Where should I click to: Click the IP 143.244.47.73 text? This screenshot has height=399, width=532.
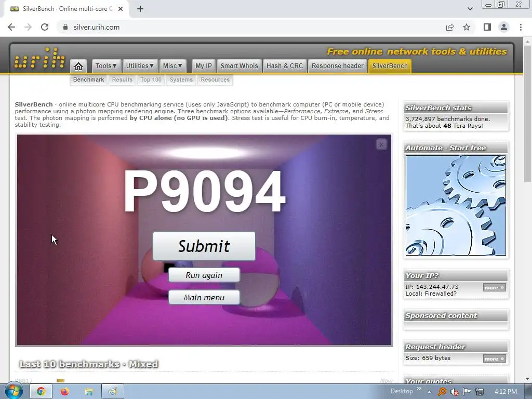click(x=432, y=287)
